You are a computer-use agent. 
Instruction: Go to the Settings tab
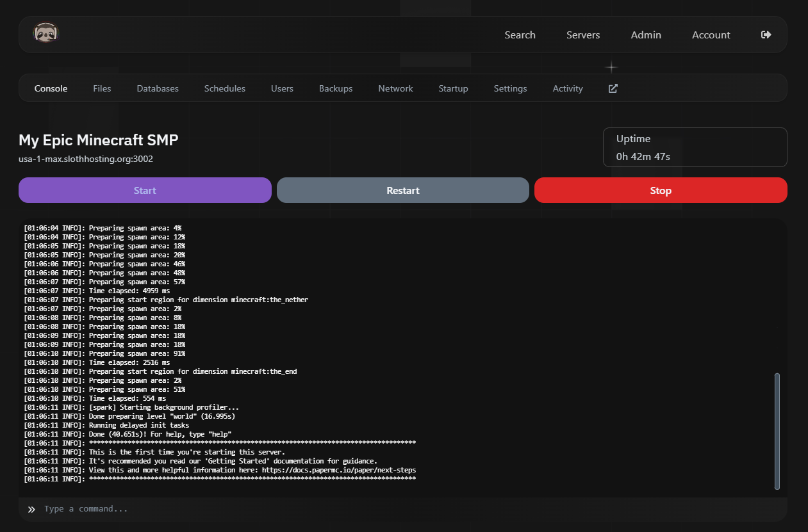(510, 88)
